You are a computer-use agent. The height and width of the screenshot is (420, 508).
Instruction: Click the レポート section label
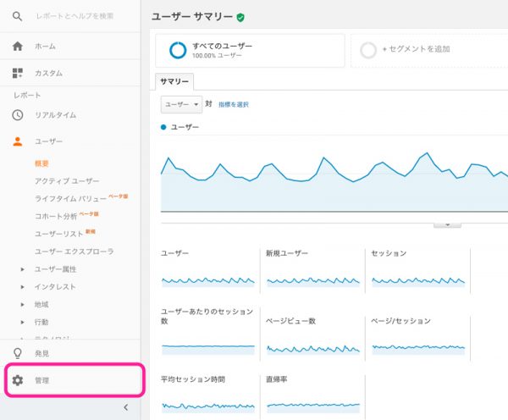[x=27, y=96]
